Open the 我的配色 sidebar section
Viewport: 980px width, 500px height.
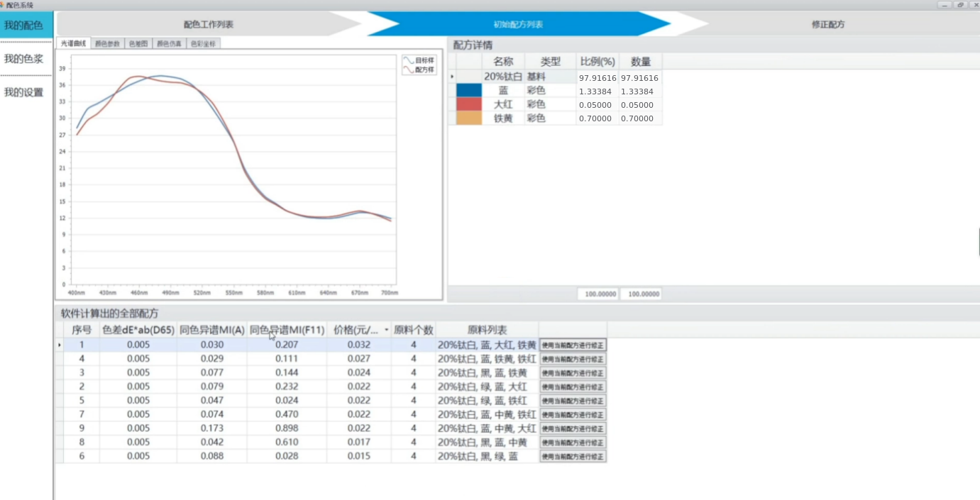point(26,26)
